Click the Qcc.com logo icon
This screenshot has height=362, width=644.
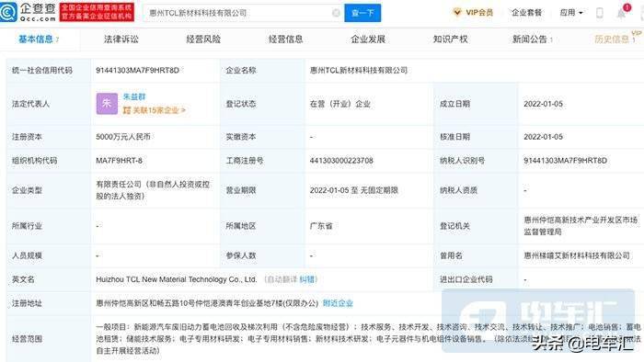pos(8,12)
